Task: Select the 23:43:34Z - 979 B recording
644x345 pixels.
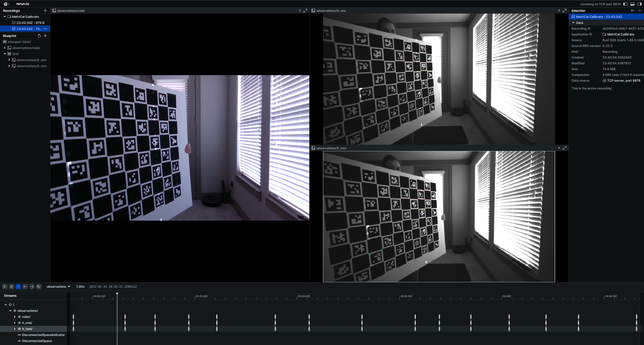Action: [x=25, y=23]
